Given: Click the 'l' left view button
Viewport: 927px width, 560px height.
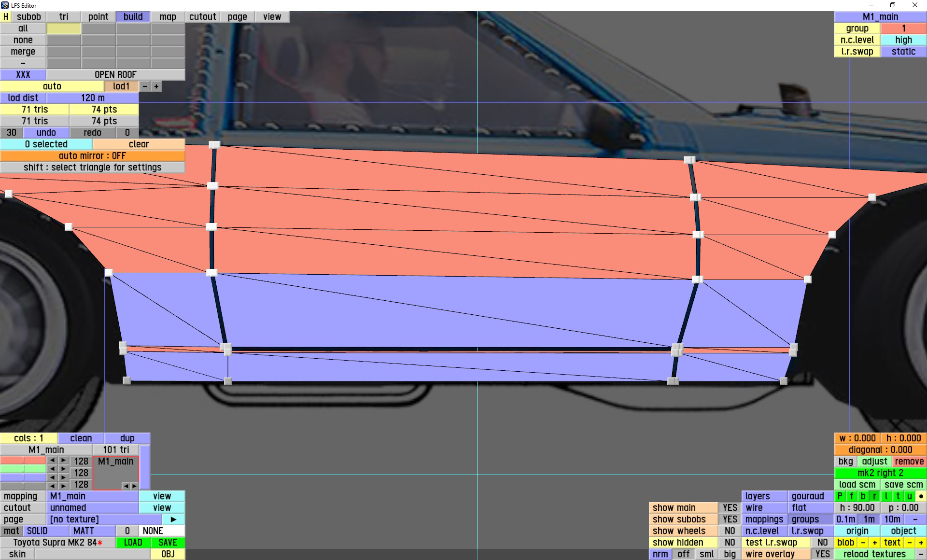Looking at the screenshot, I should pos(886,496).
